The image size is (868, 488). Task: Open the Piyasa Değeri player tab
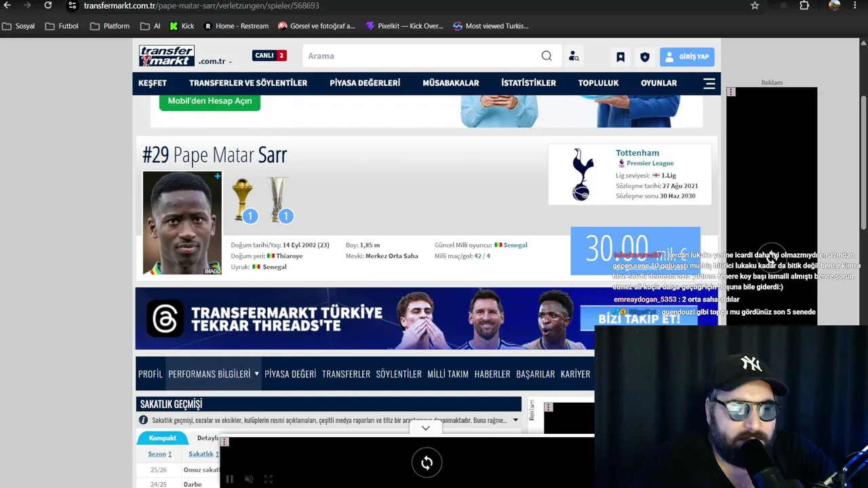click(290, 374)
